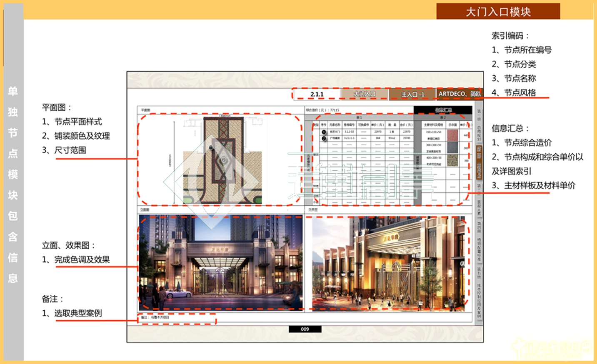Open the 植物配置标准 side tab

tap(479, 249)
